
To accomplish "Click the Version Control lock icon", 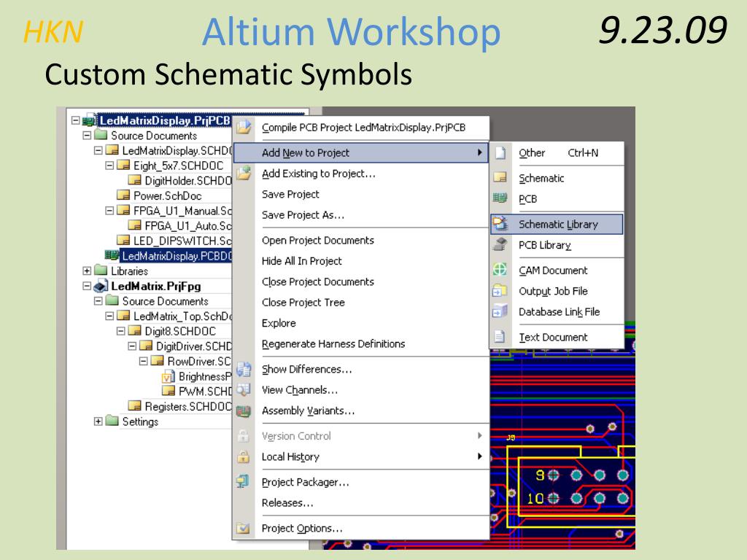I will (243, 436).
